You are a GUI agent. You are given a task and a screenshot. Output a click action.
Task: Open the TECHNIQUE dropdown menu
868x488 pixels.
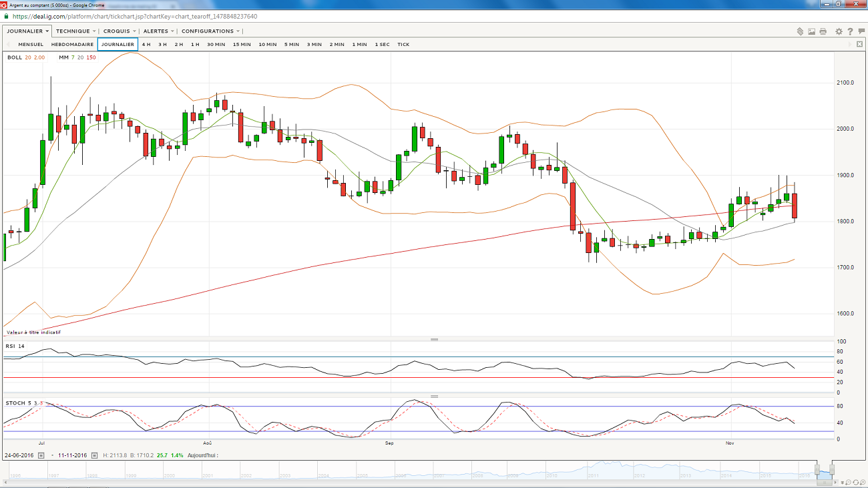click(x=75, y=31)
